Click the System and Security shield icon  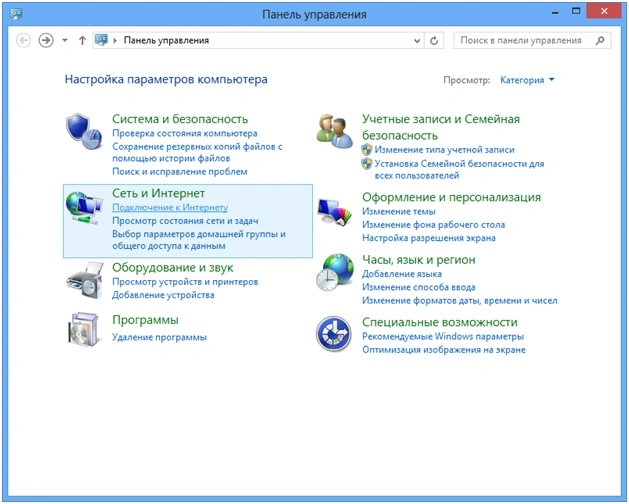point(84,132)
